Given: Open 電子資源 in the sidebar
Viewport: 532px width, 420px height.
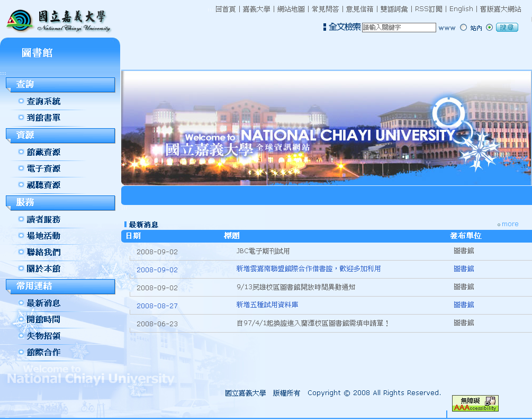Looking at the screenshot, I should [x=43, y=168].
